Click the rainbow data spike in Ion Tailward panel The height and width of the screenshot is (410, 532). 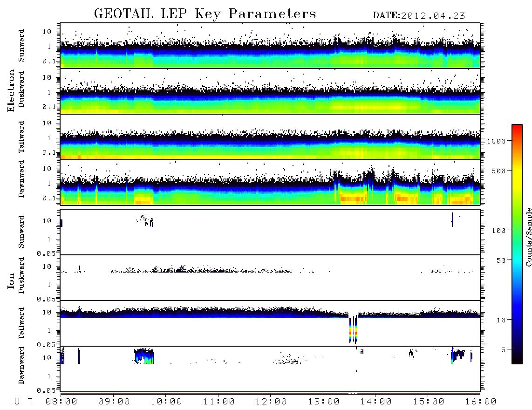tap(353, 329)
